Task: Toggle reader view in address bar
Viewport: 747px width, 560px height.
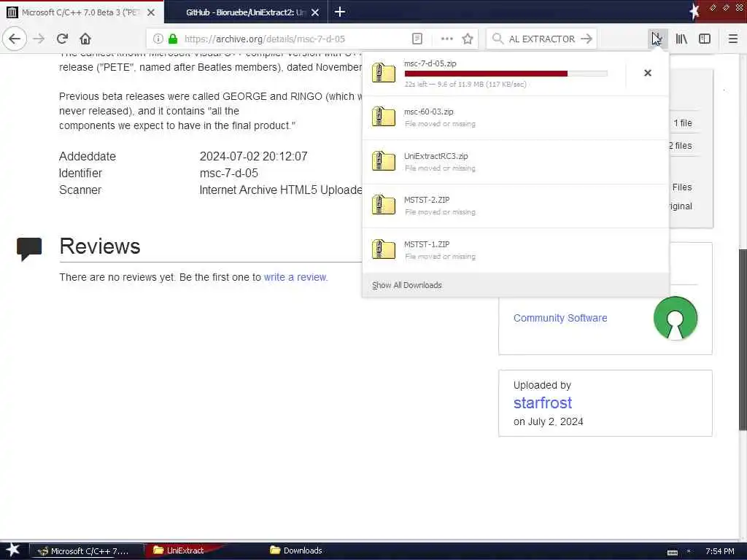Action: coord(417,39)
